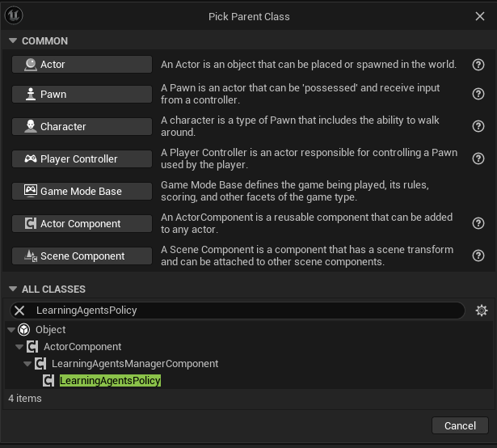Open the help icon for Scene Component
This screenshot has width=497, height=448.
(478, 256)
